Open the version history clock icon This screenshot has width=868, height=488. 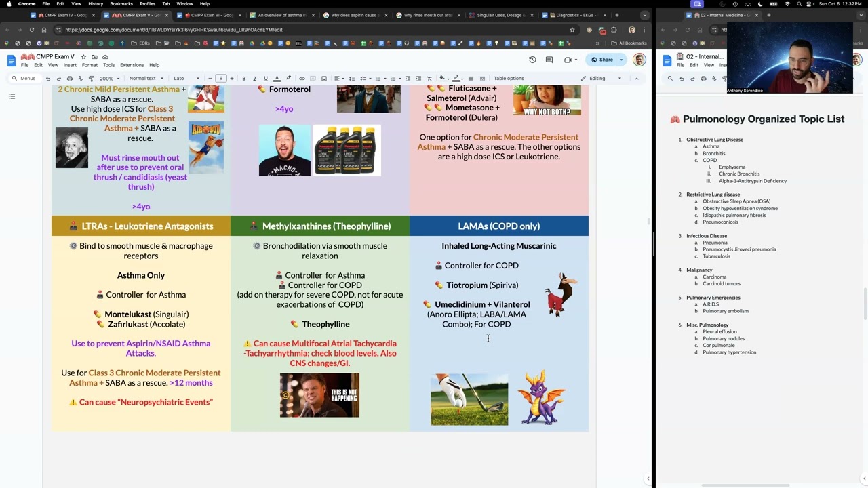[x=532, y=60]
